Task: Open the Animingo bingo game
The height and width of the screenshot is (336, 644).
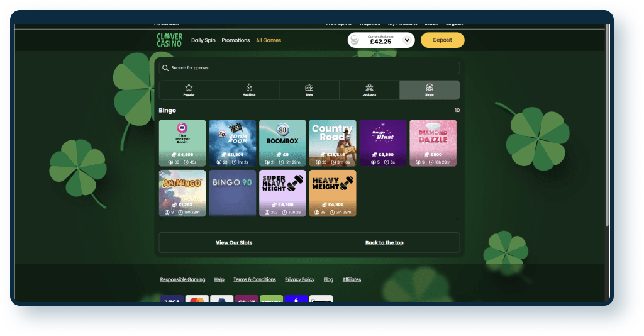Action: pyautogui.click(x=182, y=193)
